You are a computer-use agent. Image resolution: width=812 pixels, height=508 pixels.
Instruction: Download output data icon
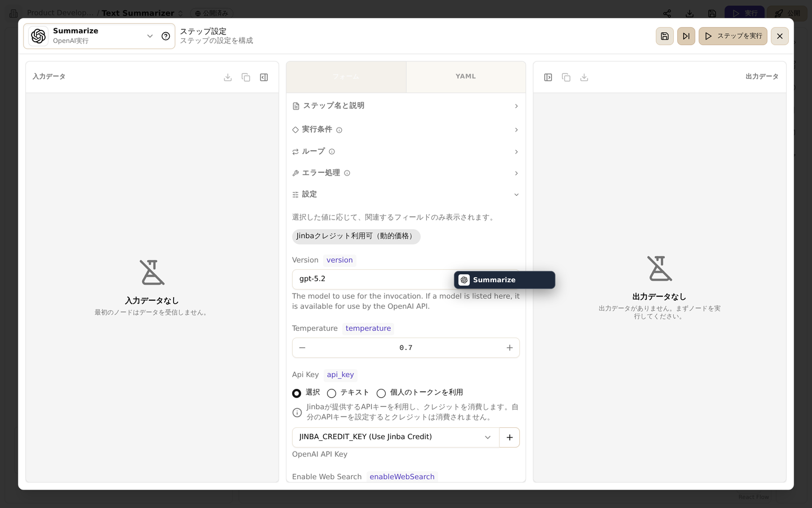coord(584,77)
